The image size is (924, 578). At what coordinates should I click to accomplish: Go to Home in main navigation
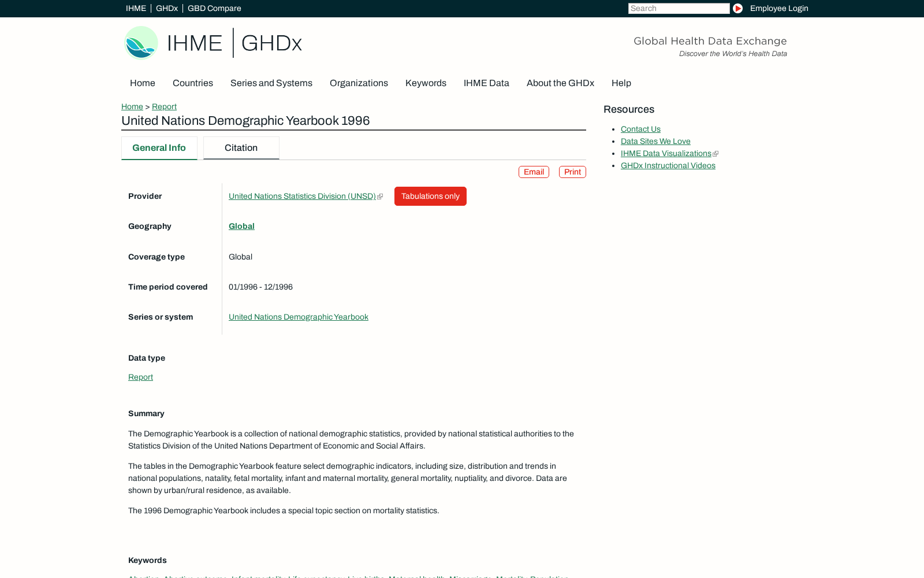143,83
